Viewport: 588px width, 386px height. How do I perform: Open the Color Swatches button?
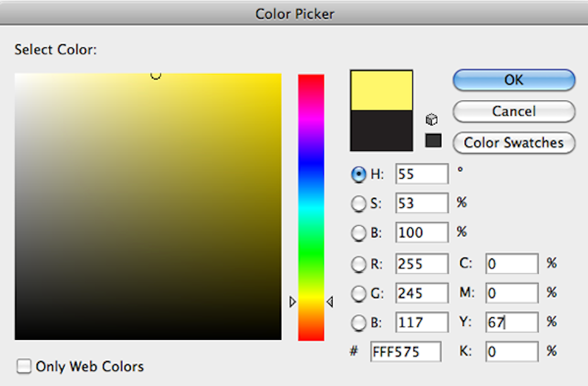[513, 143]
